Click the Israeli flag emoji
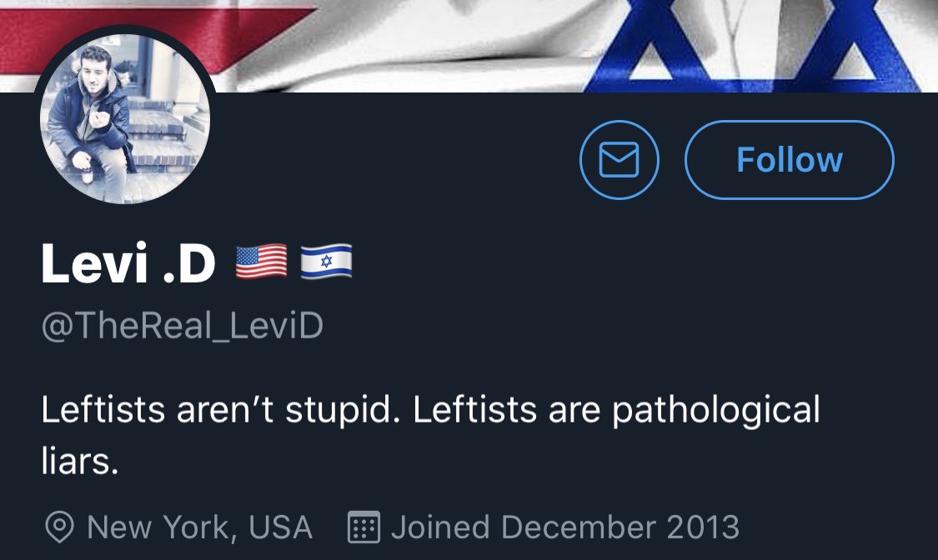Viewport: 938px width, 560px height. pos(326,262)
